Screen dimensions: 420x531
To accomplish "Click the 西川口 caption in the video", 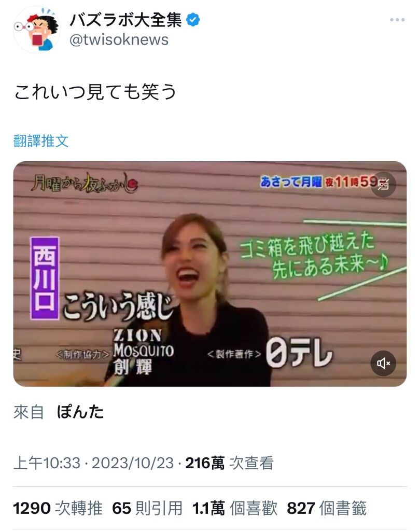I will click(45, 278).
